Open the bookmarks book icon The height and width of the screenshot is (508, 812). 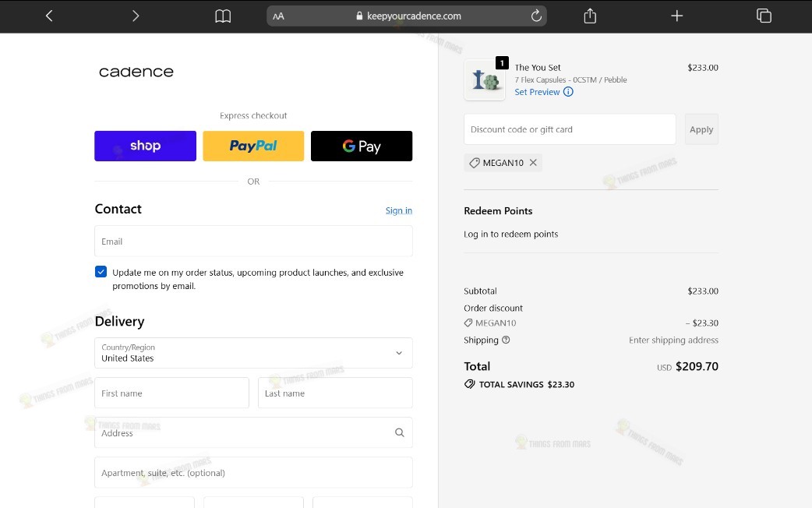(x=223, y=16)
